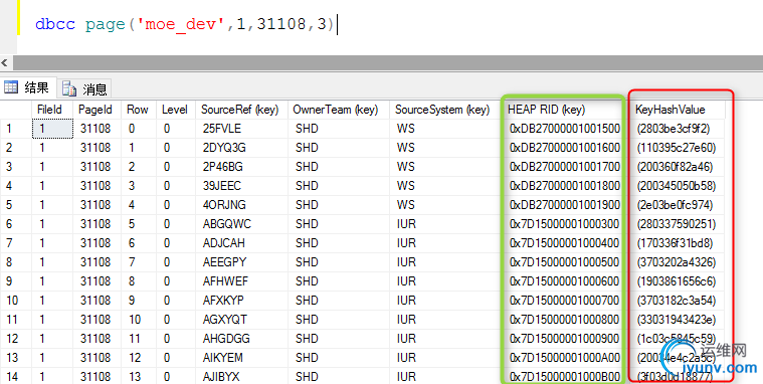Click HEAP RID cell 0x7D15000001000600
Image resolution: width=763 pixels, height=384 pixels.
(564, 281)
